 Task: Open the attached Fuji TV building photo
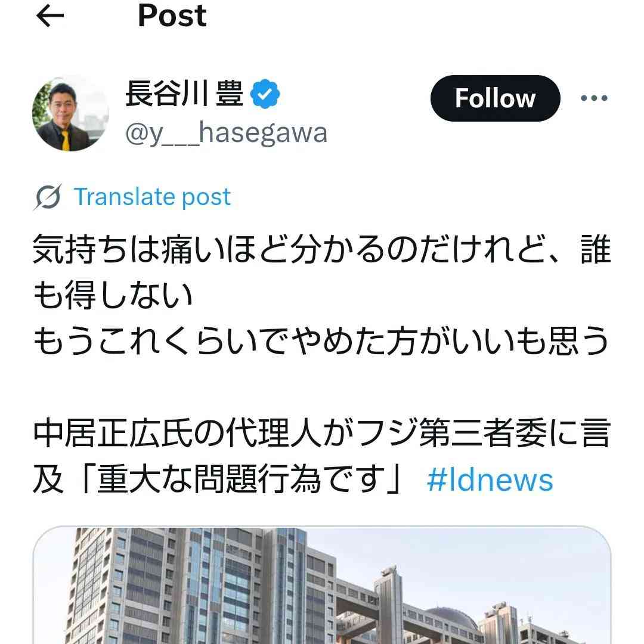(x=322, y=585)
